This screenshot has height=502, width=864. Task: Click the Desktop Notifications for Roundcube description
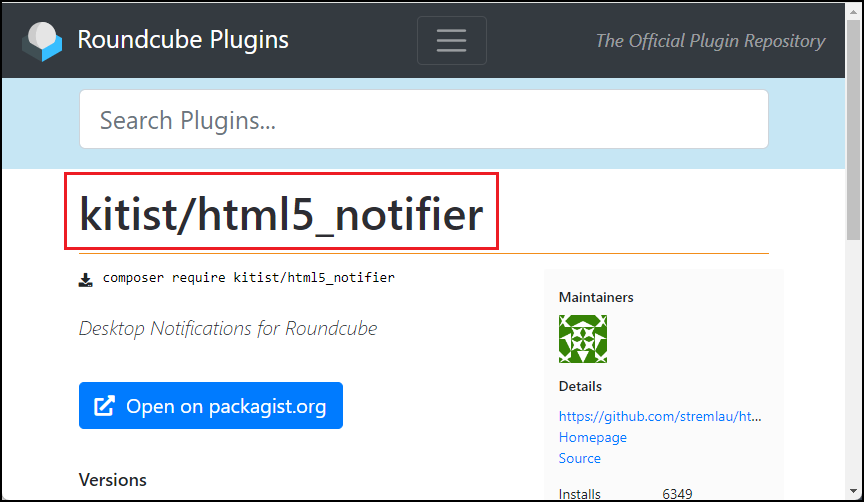(228, 328)
